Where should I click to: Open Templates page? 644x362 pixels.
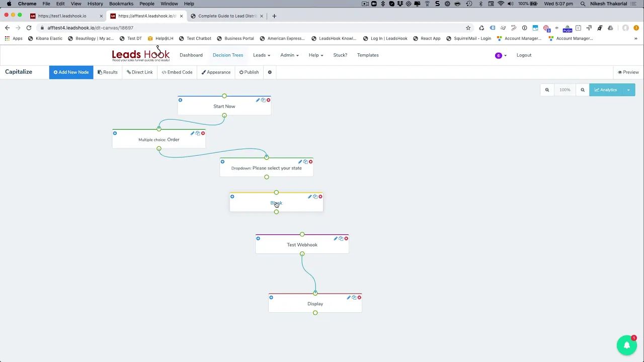(x=368, y=55)
